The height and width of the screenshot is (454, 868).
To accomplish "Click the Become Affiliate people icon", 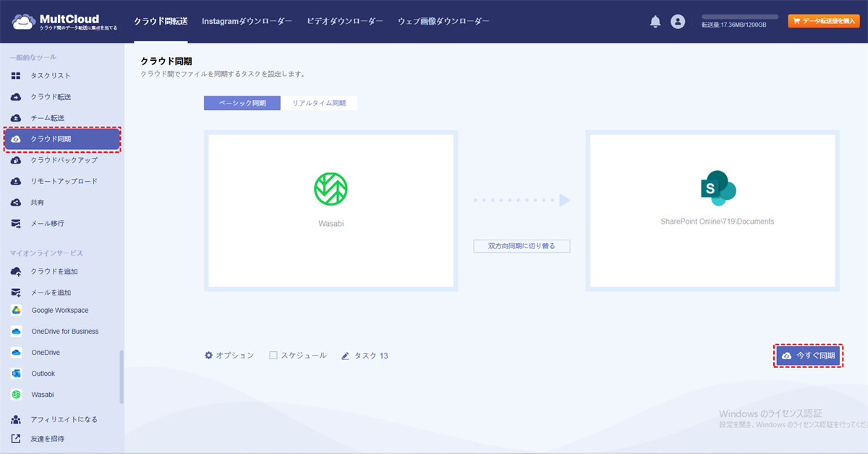I will pos(16,419).
